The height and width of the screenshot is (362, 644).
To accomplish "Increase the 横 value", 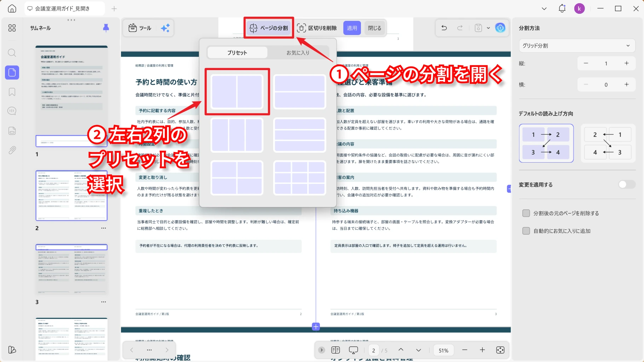I will [626, 84].
